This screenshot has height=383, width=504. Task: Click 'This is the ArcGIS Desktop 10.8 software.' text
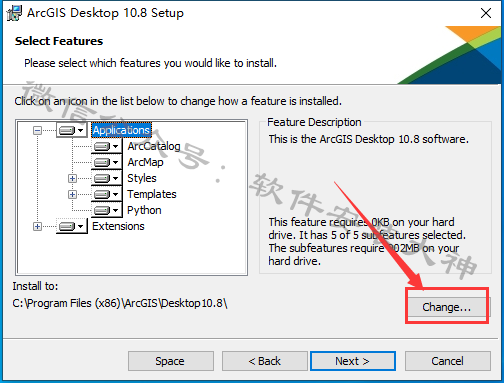click(x=368, y=139)
